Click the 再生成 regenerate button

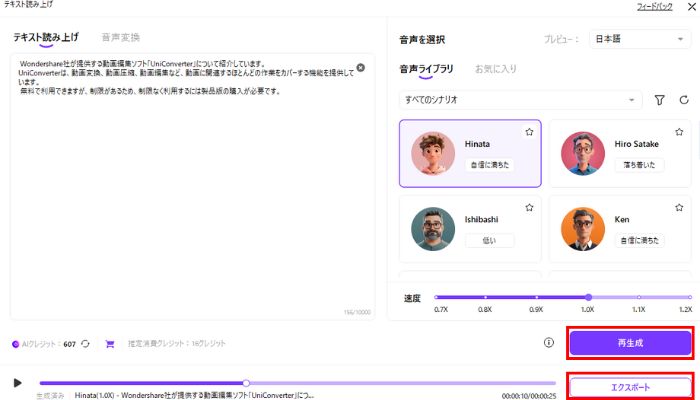tap(630, 343)
